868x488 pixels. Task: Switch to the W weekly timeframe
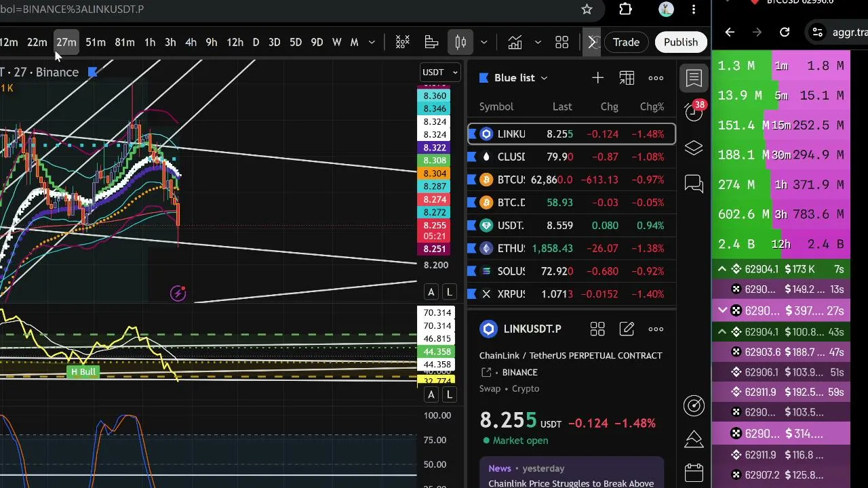(x=336, y=43)
